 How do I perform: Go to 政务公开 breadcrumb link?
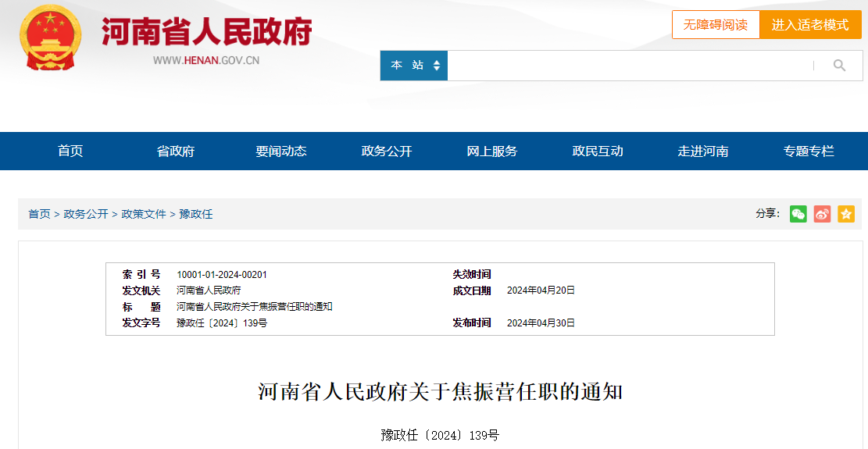pos(86,214)
